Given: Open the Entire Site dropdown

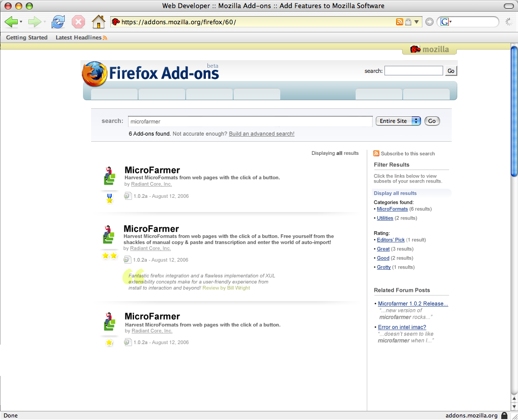Looking at the screenshot, I should (x=398, y=121).
